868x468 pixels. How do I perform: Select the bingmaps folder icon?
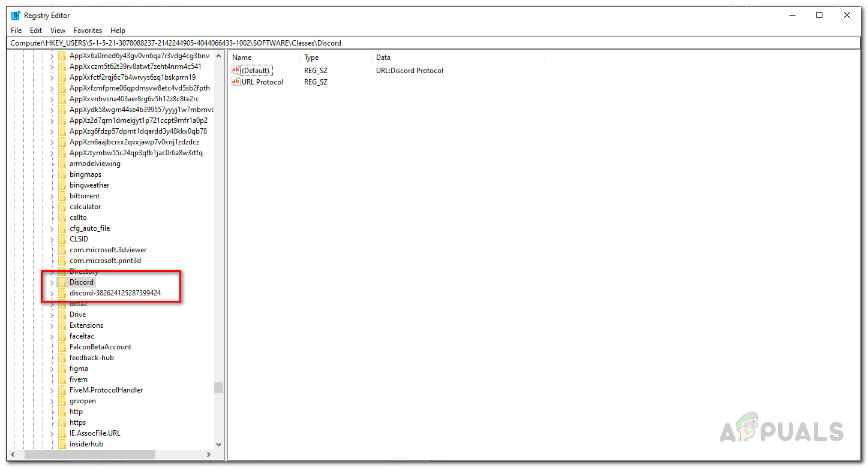(61, 174)
